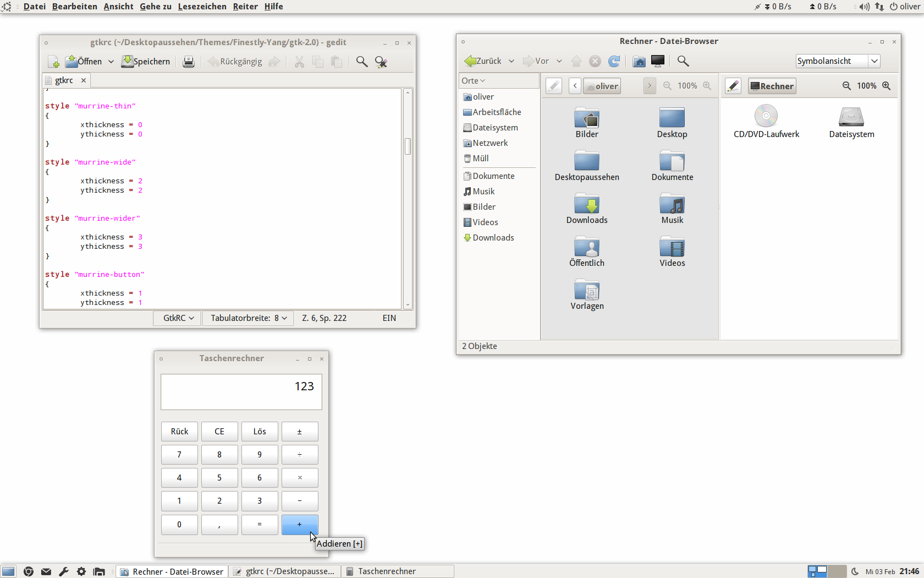
Task: Open the GtkRC language selector dropdown
Action: pyautogui.click(x=178, y=318)
